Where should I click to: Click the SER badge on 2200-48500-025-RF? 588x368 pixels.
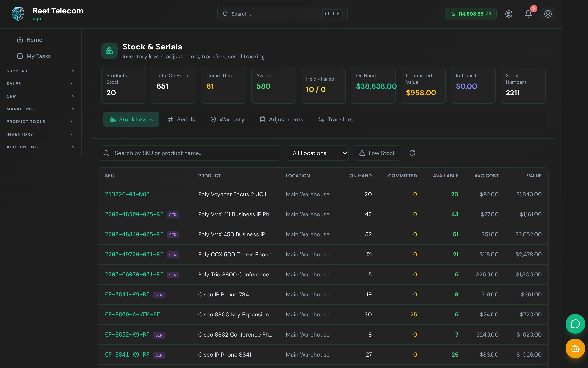[x=173, y=215]
